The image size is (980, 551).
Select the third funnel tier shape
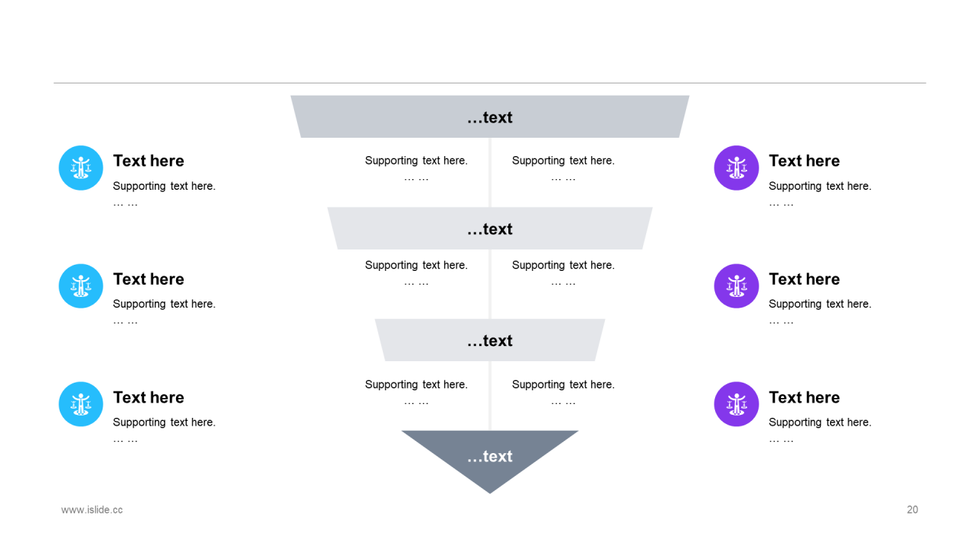coord(490,341)
